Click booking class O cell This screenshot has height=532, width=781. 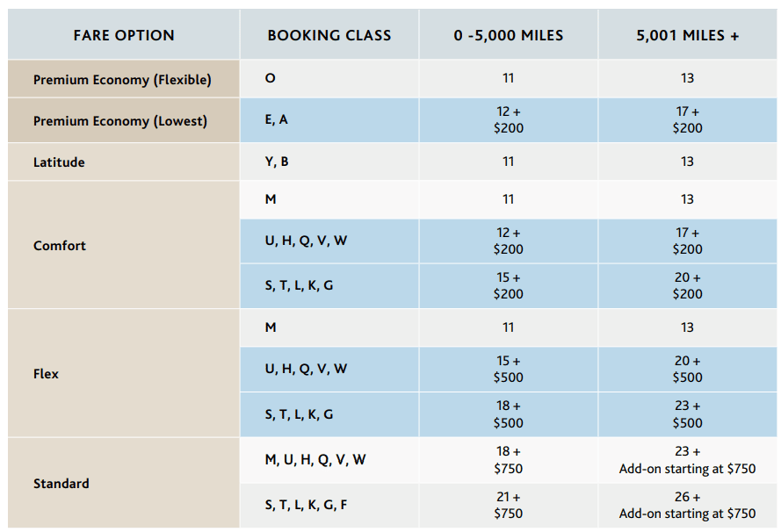click(270, 78)
